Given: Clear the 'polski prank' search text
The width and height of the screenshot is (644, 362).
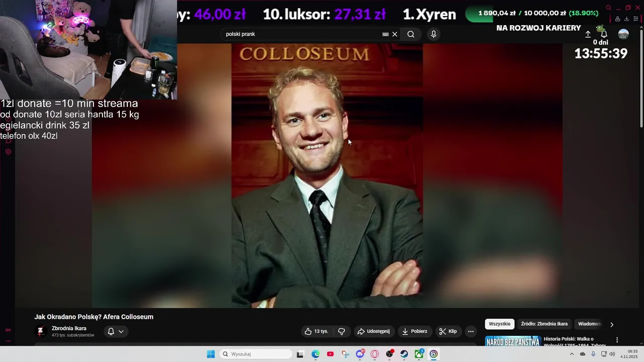Looking at the screenshot, I should 395,34.
